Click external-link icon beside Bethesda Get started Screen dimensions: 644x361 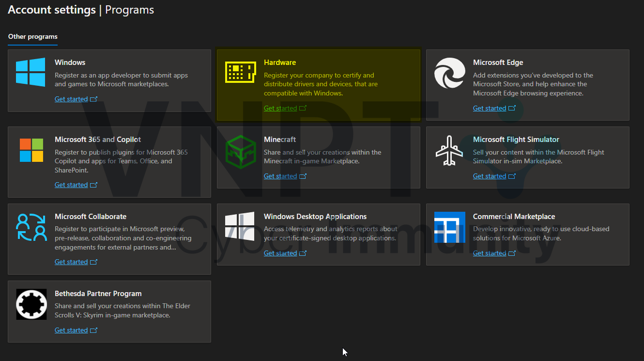(x=94, y=330)
